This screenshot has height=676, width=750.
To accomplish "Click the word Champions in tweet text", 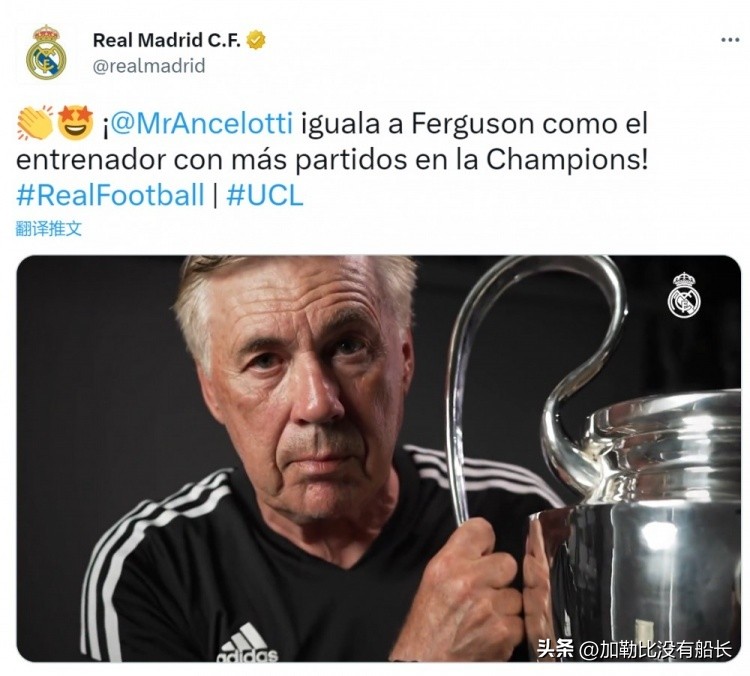I will click(562, 160).
